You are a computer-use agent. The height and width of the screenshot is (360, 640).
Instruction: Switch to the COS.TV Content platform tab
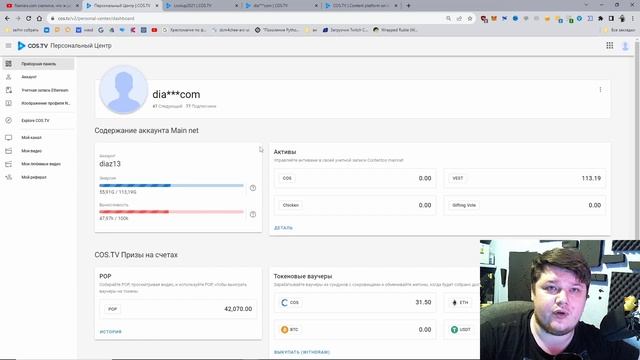[361, 6]
